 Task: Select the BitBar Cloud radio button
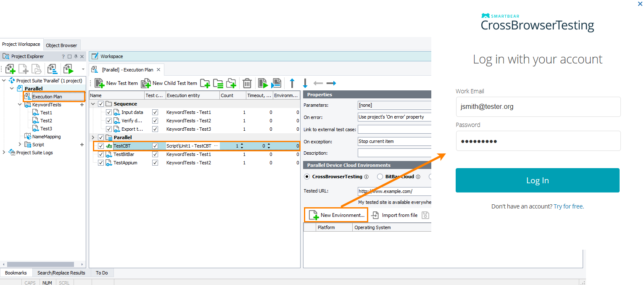click(380, 177)
